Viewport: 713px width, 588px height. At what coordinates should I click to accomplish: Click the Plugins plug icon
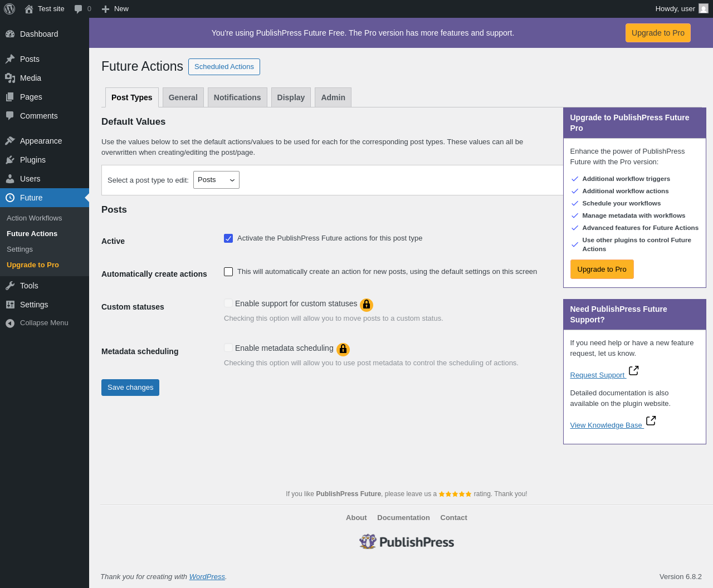point(10,160)
